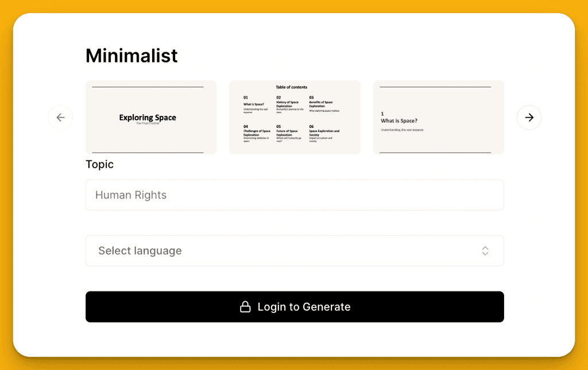Click the Exploring Space title text
588x370 pixels.
point(148,118)
